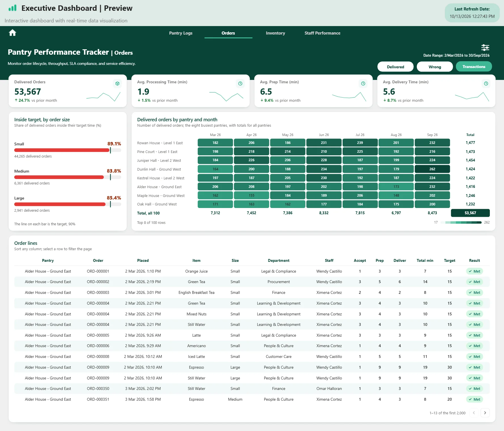Click the Last Refresh Date badge

tap(472, 13)
